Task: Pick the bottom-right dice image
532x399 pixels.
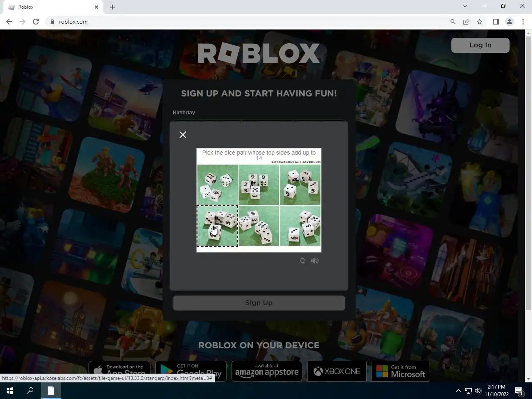Action: click(300, 226)
